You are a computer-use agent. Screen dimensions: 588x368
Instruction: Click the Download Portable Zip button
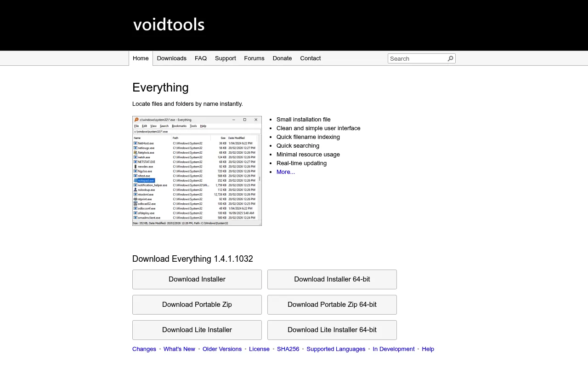tap(197, 305)
